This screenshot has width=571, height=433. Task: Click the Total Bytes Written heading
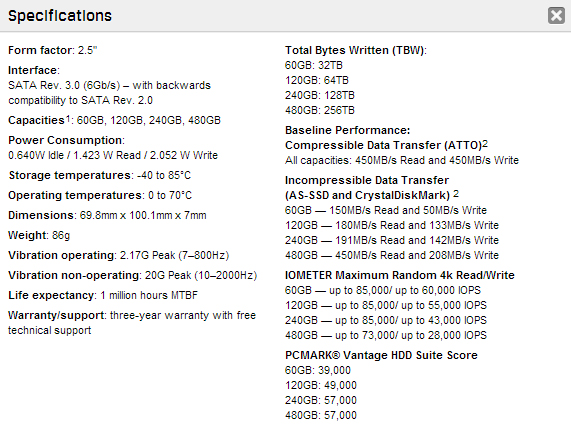355,50
